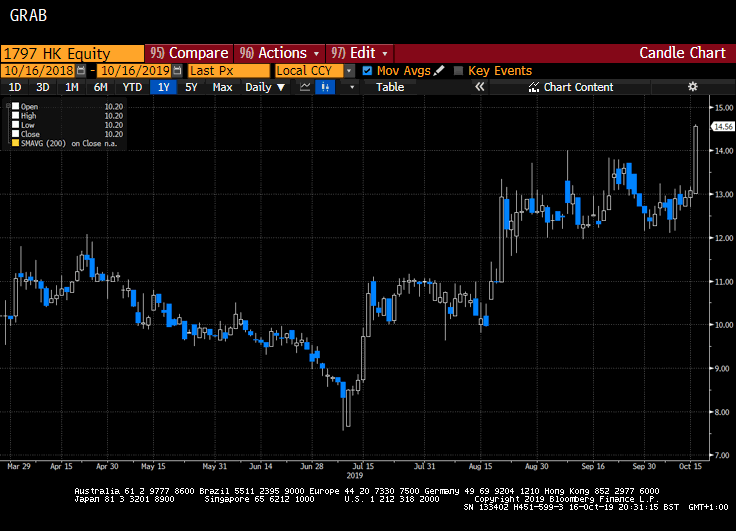Click the 95) Compare menu
This screenshot has width=736, height=531.
pyautogui.click(x=189, y=53)
